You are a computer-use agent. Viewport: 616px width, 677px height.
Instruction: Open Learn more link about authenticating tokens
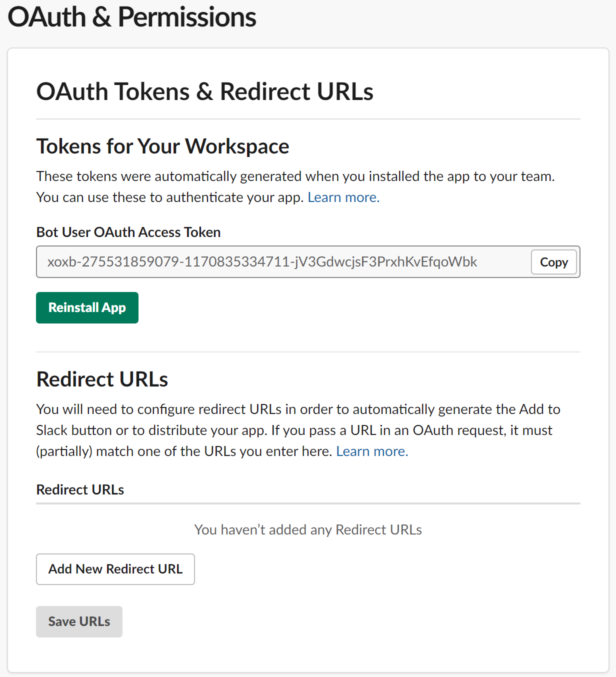tap(343, 197)
